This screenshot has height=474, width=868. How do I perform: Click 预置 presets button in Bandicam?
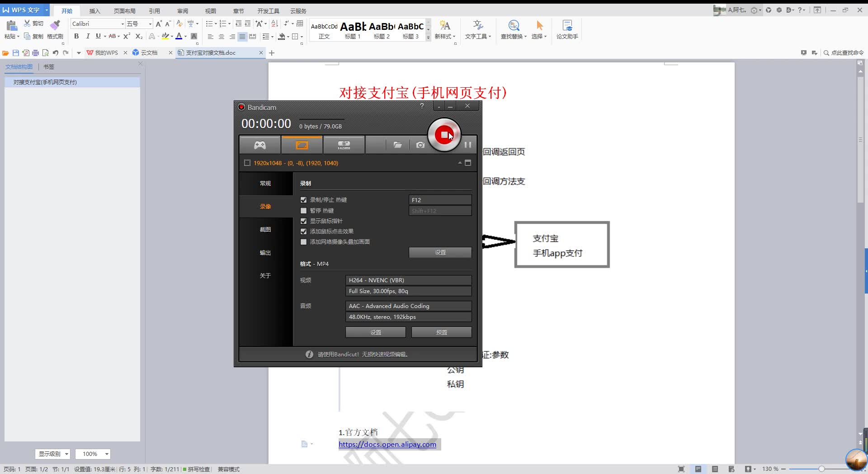coord(442,332)
